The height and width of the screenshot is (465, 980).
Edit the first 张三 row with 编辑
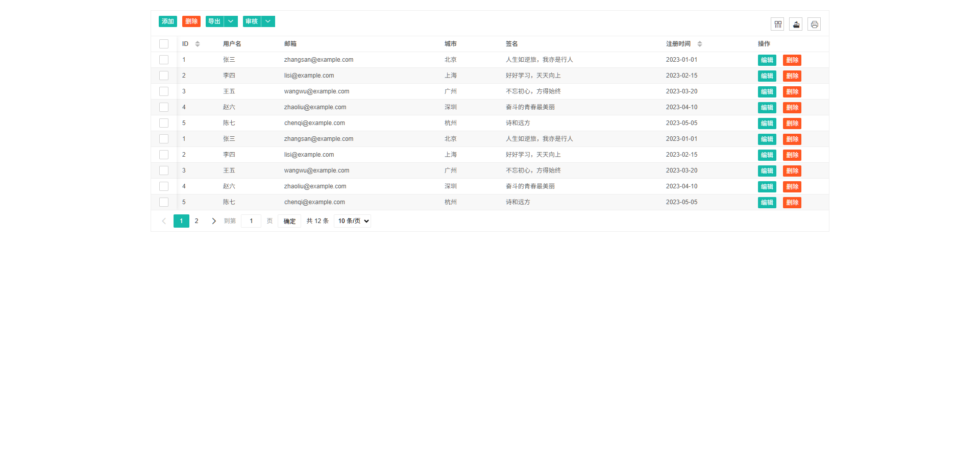pyautogui.click(x=767, y=60)
